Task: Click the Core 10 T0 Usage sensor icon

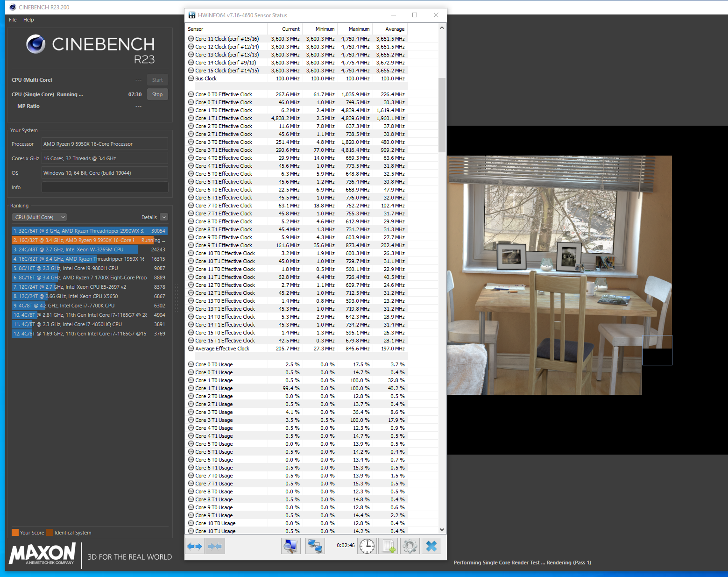Action: click(191, 523)
